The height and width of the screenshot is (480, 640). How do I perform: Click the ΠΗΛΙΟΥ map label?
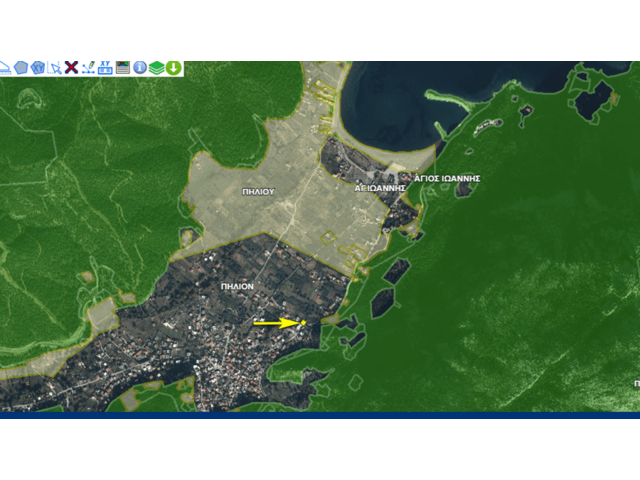(x=257, y=190)
